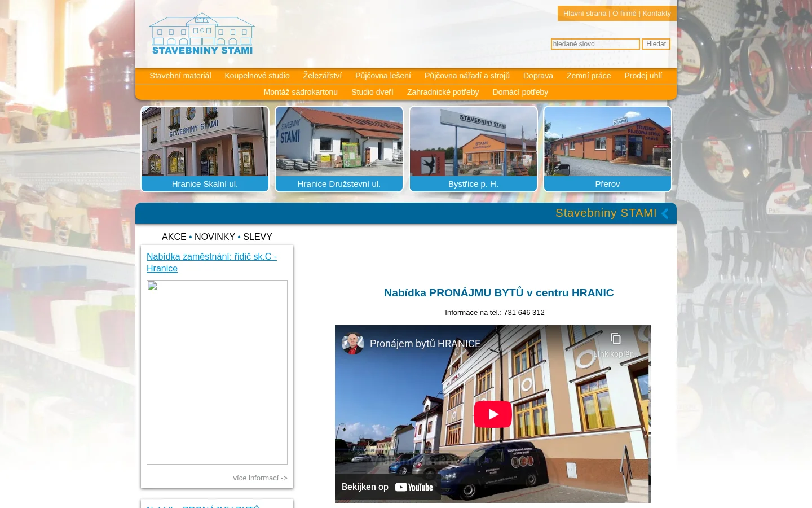
Task: Open Kontakty link
Action: point(656,14)
